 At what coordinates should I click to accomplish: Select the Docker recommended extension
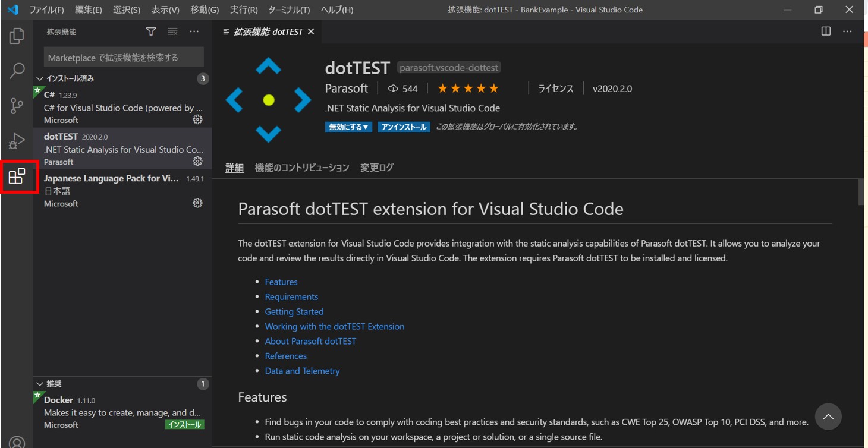point(122,412)
